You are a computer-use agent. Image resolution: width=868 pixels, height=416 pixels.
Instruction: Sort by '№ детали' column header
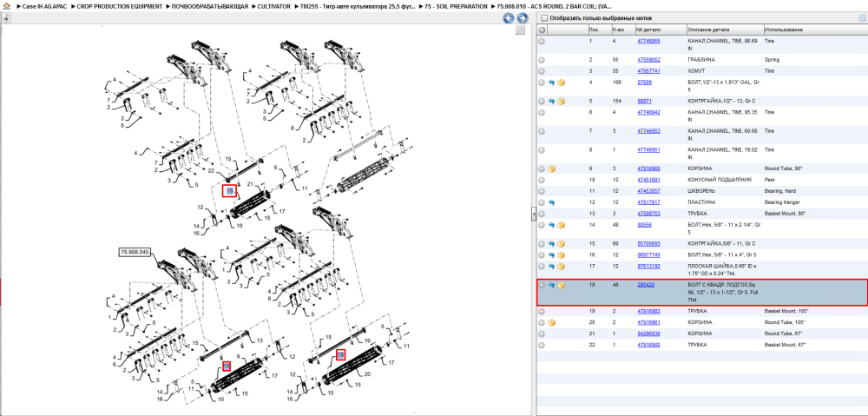coord(659,30)
